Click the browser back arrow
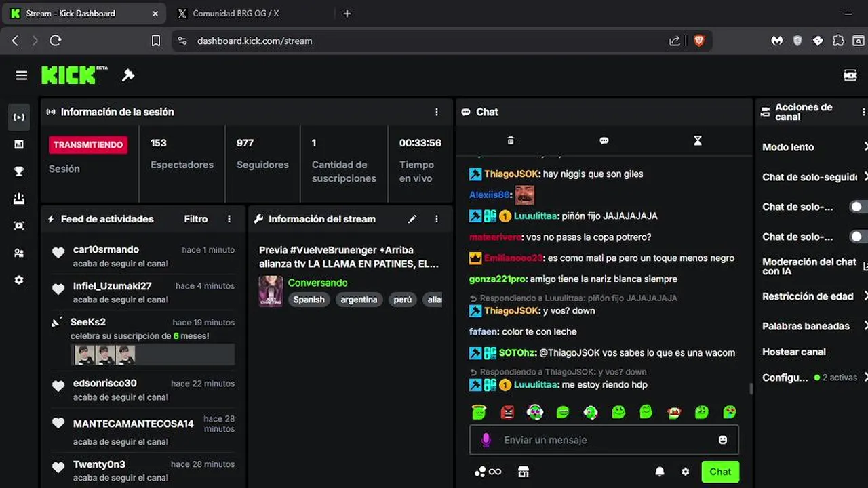 [15, 41]
